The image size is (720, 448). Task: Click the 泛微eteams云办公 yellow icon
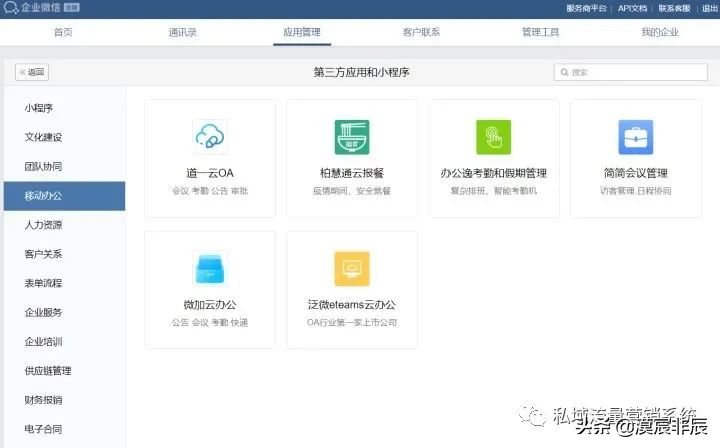(x=352, y=269)
